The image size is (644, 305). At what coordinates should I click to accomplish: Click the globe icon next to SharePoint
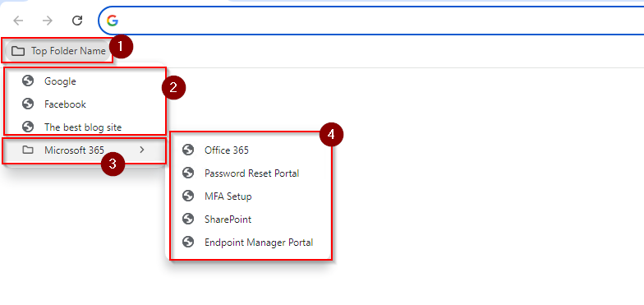(x=188, y=219)
